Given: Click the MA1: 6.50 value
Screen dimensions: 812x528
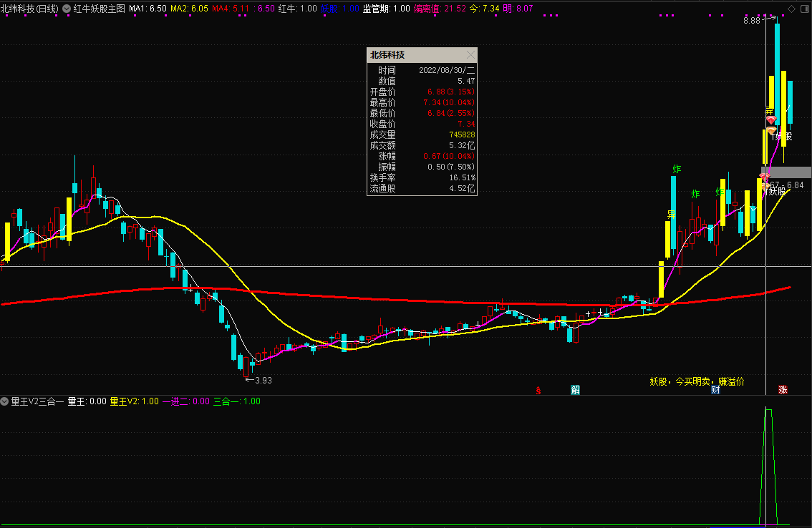Looking at the screenshot, I should pos(148,9).
